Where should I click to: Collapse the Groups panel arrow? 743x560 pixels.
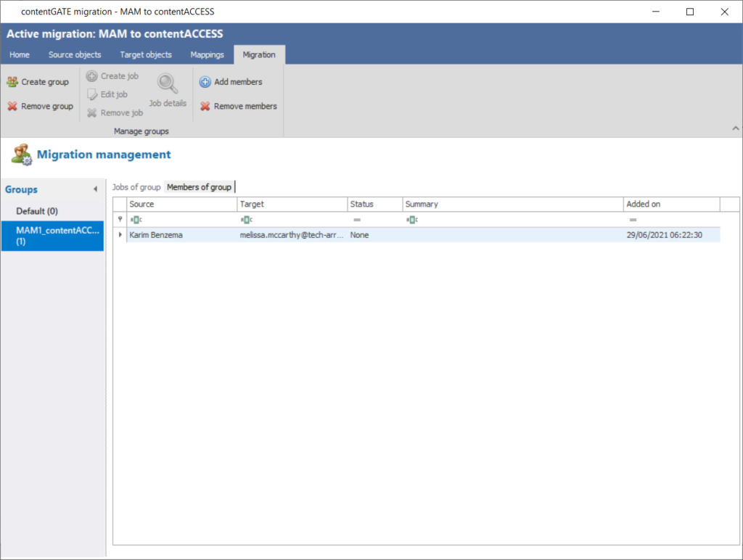coord(95,190)
